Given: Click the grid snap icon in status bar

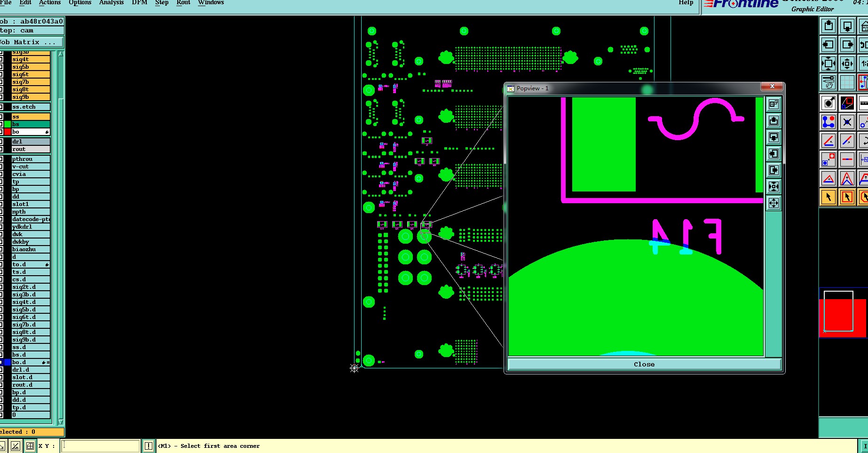Looking at the screenshot, I should [30, 446].
